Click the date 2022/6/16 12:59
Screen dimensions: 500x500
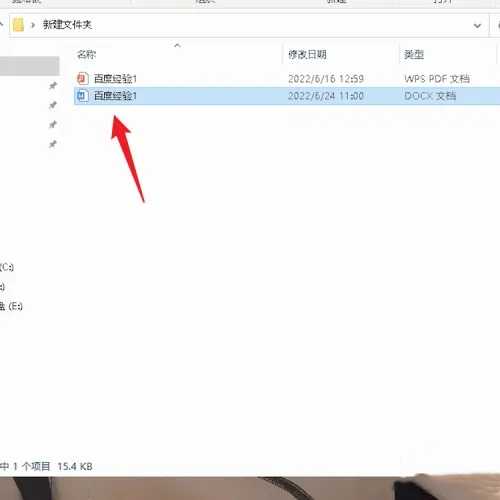tap(326, 79)
